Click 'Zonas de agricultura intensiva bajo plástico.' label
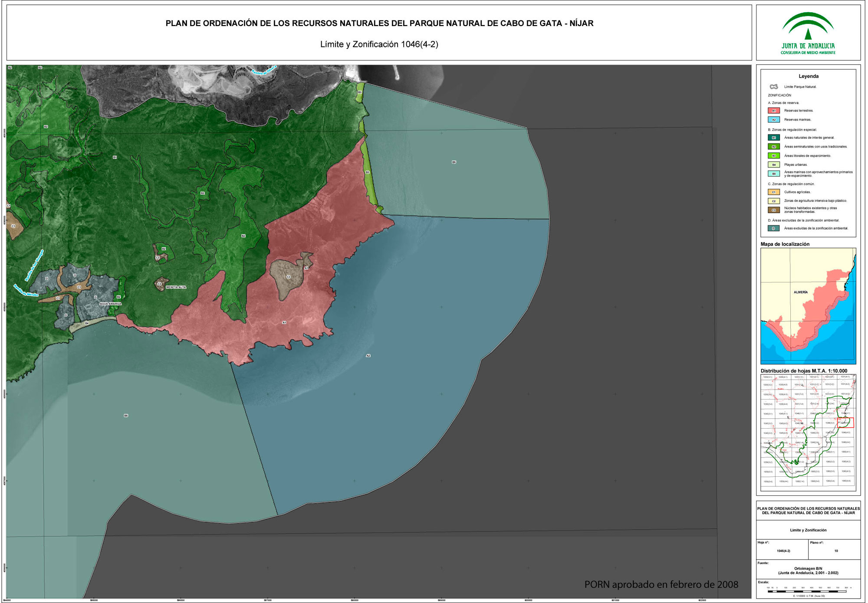The image size is (868, 603). point(815,201)
